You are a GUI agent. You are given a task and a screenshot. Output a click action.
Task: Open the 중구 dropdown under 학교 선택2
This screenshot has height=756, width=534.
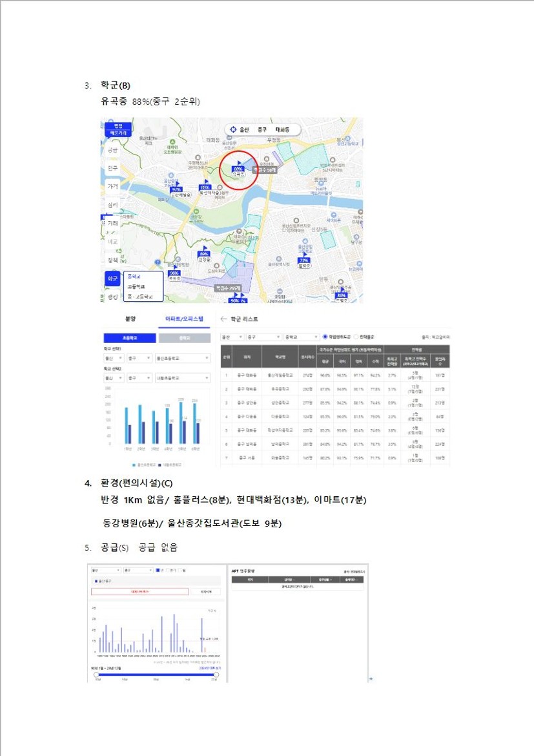pos(139,378)
